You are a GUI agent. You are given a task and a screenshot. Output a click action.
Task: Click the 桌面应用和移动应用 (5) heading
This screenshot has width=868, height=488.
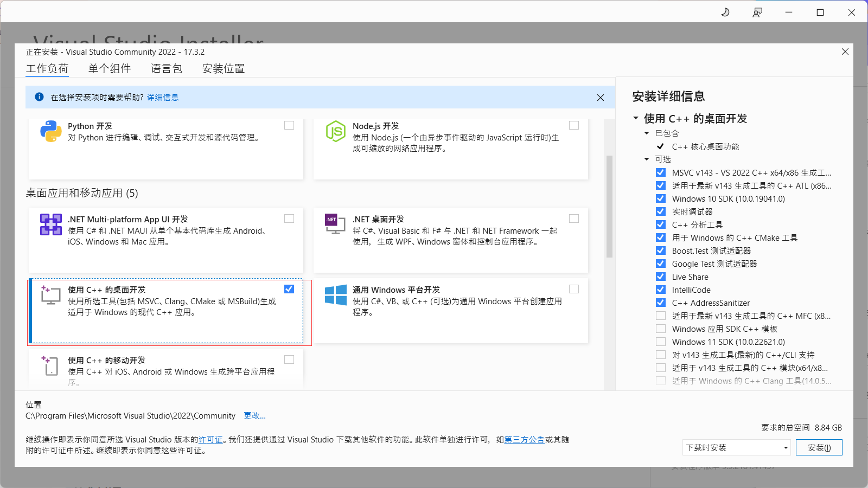pyautogui.click(x=82, y=194)
